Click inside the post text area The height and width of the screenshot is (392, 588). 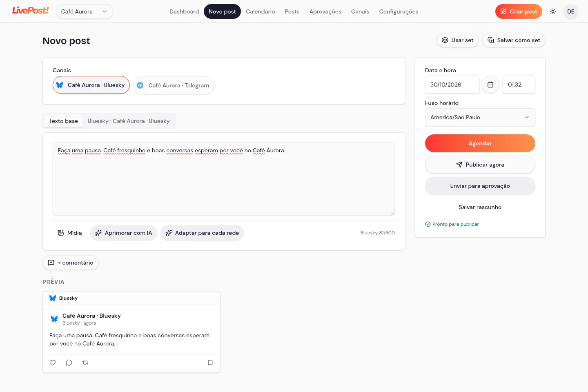(x=224, y=179)
